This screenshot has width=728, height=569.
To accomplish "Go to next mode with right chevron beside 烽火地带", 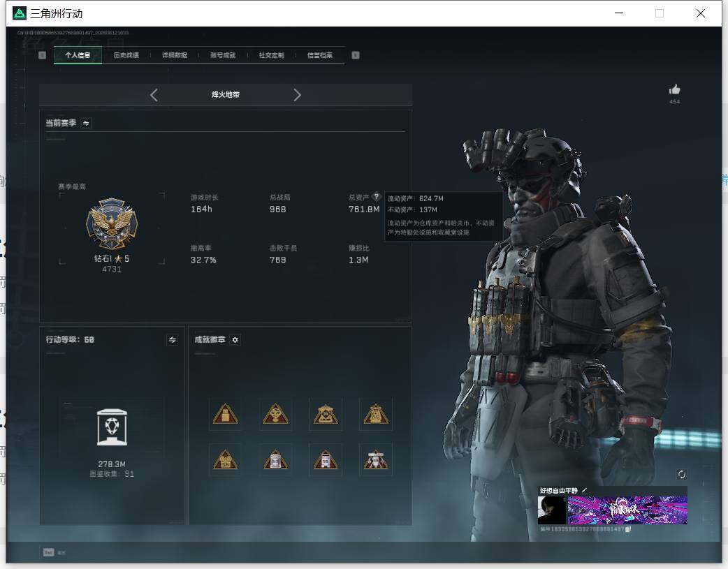I will [x=297, y=95].
